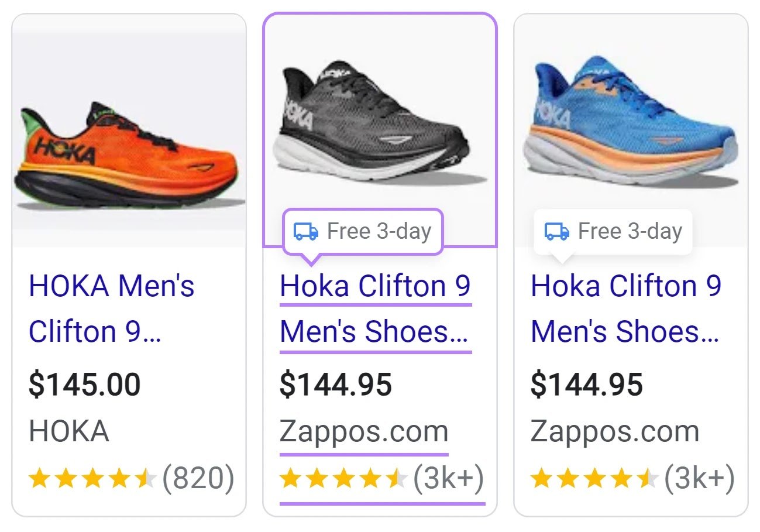Click the $145.00 price under the orange shoe
The height and width of the screenshot is (532, 760).
click(84, 385)
